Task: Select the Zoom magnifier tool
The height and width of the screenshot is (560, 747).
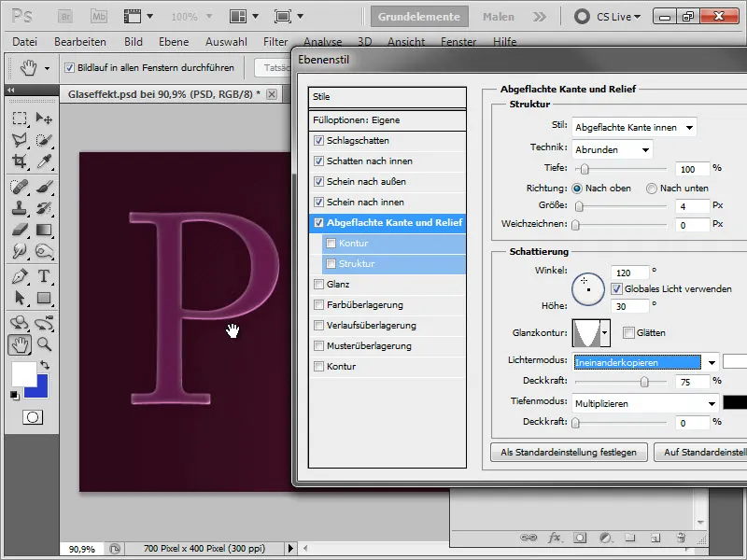Action: click(x=44, y=343)
